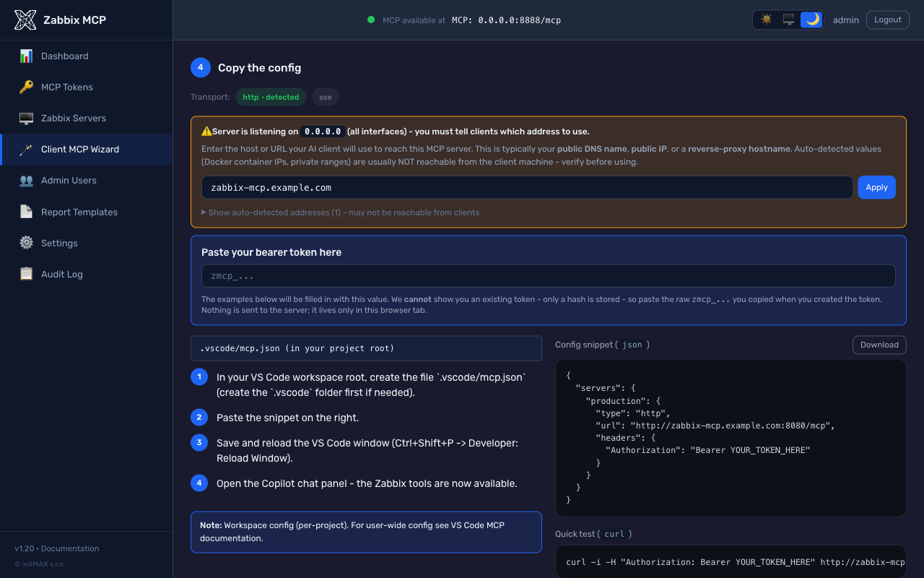The image size is (924, 578).
Task: Focus the host address input field
Action: point(527,187)
